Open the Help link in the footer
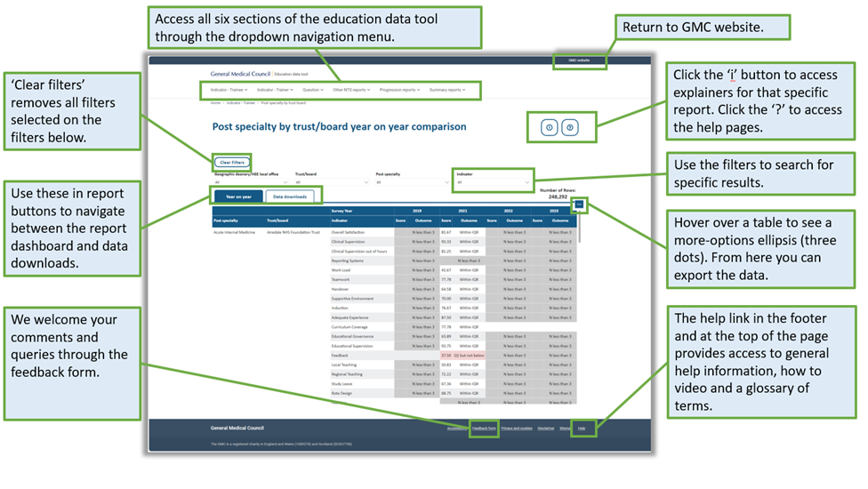 [x=582, y=429]
